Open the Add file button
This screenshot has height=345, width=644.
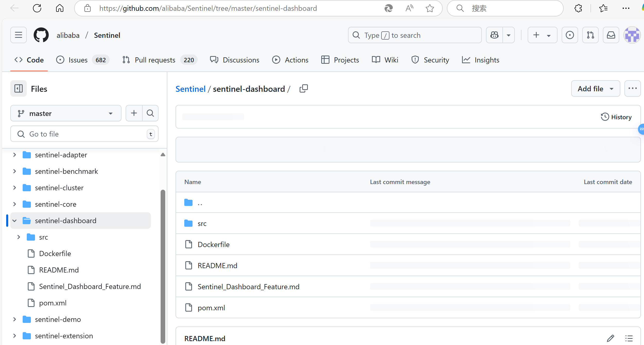pyautogui.click(x=595, y=89)
